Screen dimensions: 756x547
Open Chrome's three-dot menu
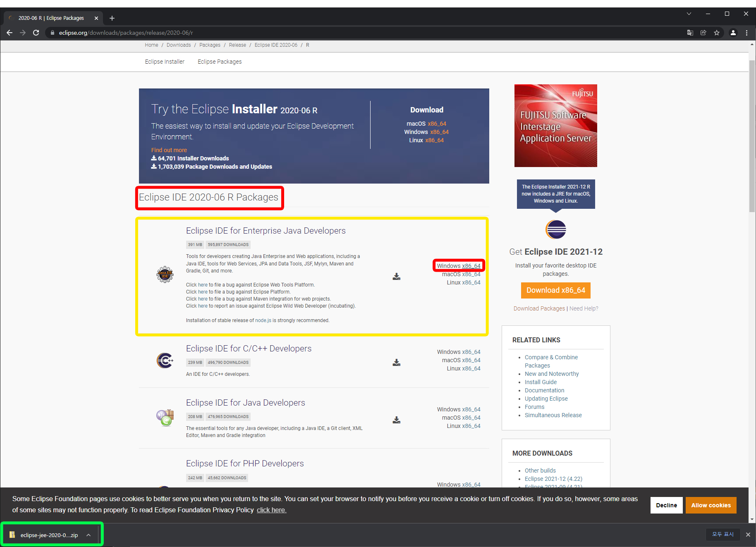point(746,33)
